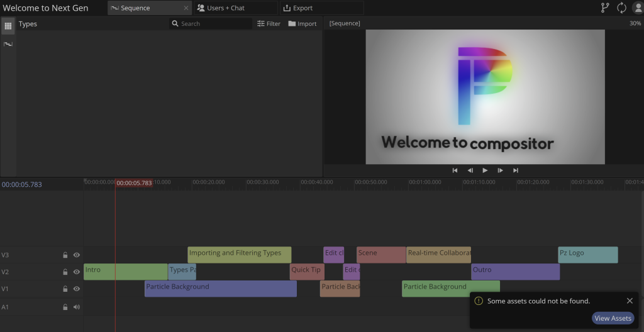The image size is (644, 332).
Task: Click the branch version control icon
Action: pos(605,8)
